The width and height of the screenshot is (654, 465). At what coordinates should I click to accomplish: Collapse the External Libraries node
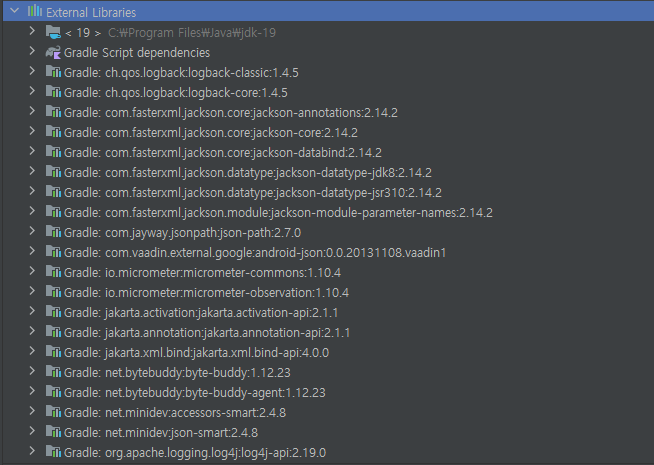[14, 11]
